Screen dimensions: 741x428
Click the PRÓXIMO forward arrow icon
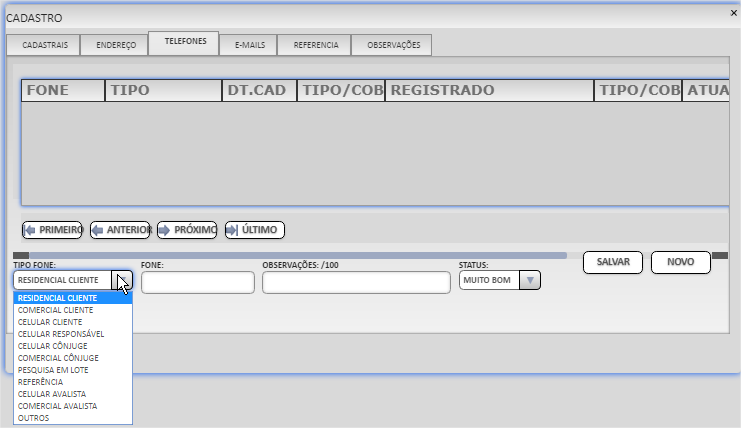(165, 230)
